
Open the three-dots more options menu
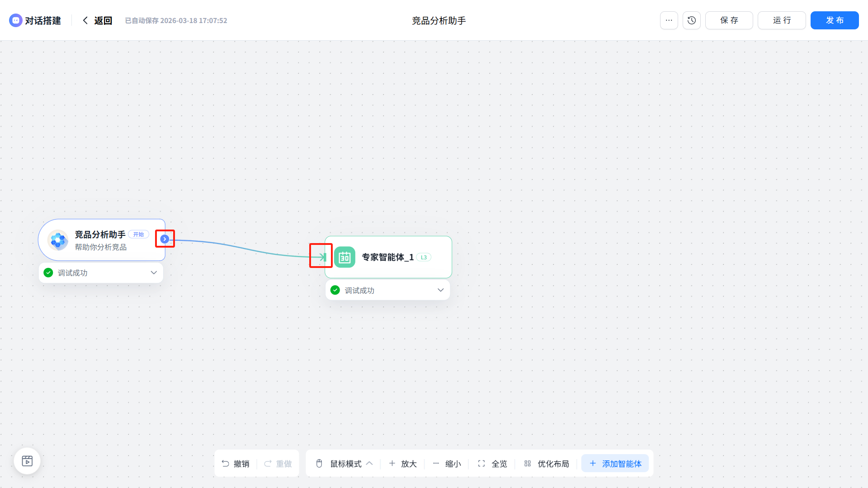click(x=669, y=20)
